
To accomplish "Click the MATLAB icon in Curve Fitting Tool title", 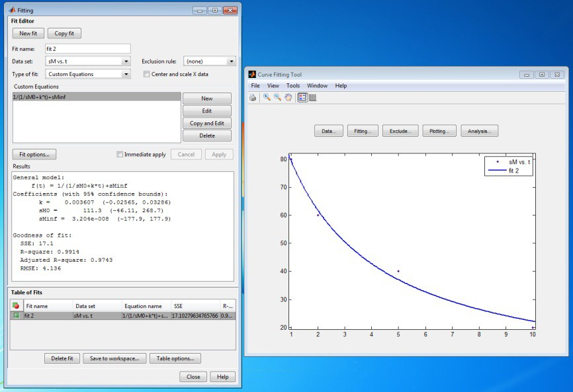I will coord(252,74).
